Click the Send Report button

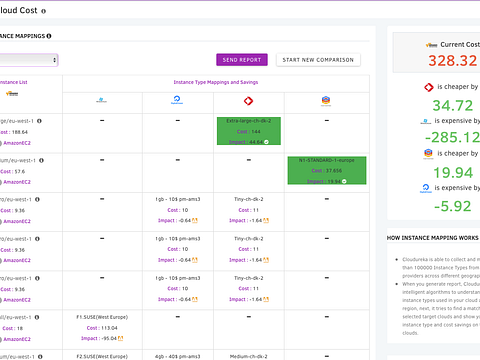click(x=242, y=60)
